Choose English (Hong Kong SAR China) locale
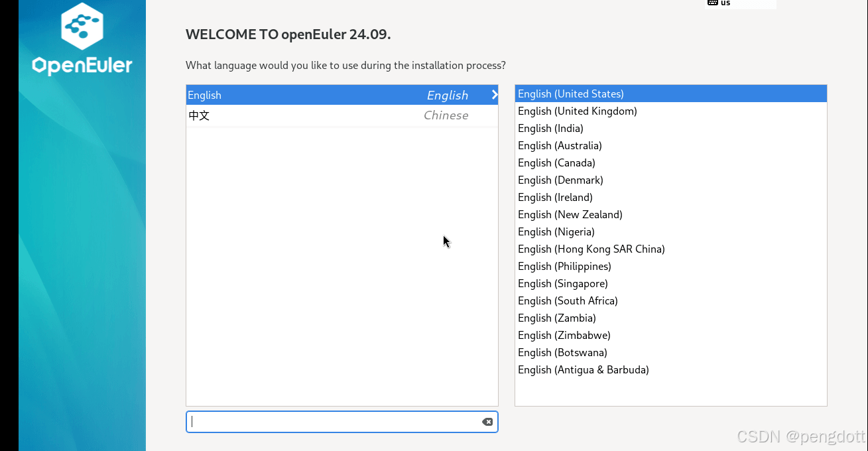Viewport: 868px width, 451px height. (671, 249)
